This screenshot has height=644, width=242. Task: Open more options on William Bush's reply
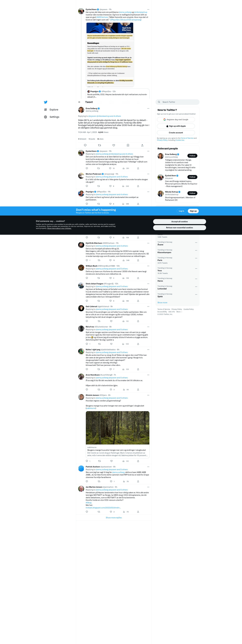(x=148, y=266)
